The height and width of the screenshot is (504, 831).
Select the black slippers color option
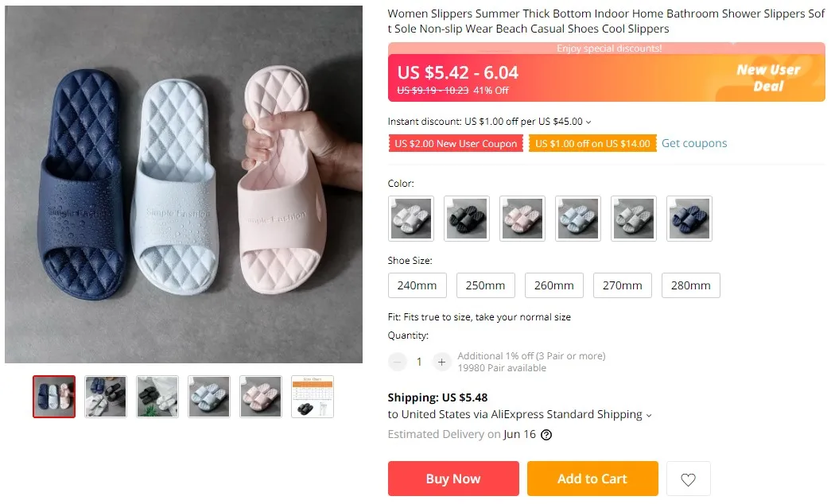(x=467, y=219)
